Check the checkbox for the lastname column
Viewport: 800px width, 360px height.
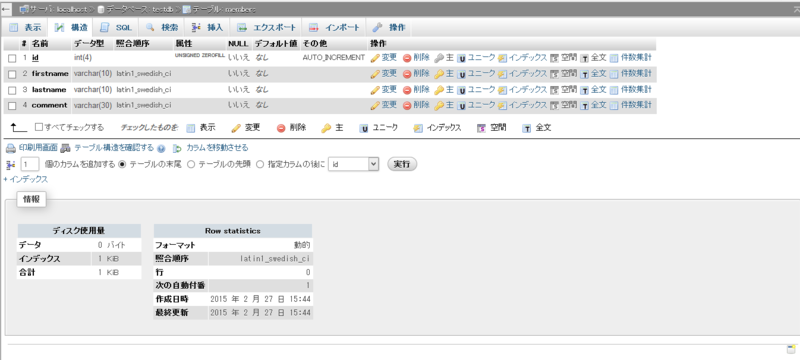tap(12, 90)
